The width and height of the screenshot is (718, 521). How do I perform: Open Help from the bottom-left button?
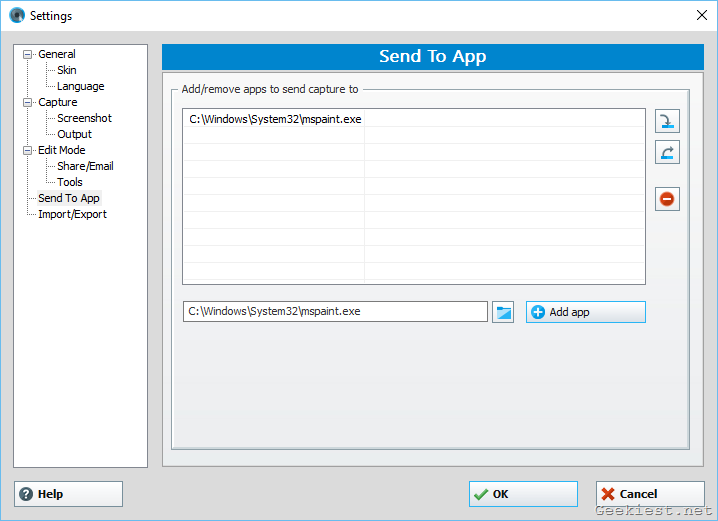[68, 494]
